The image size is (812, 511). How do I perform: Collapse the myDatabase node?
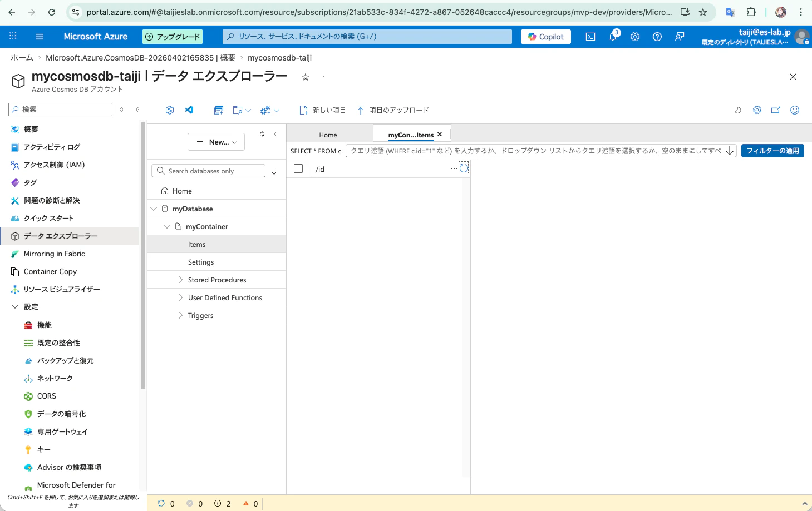pos(154,209)
